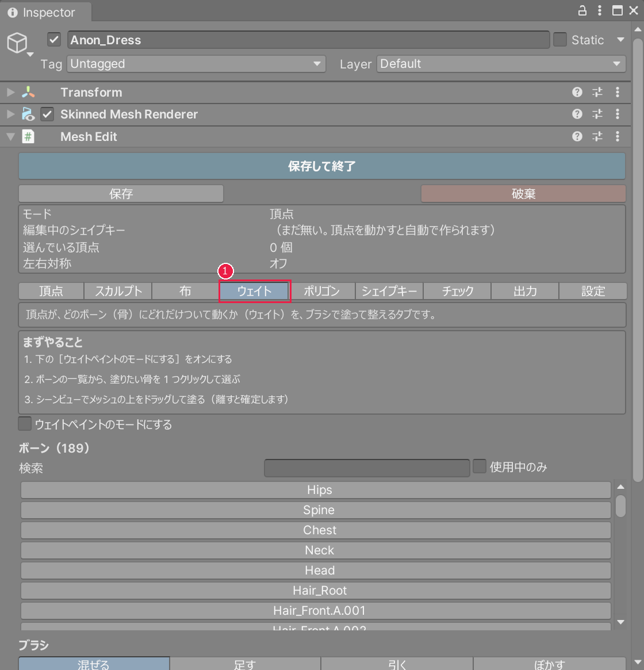644x670 pixels.
Task: Select the Neck bone
Action: pyautogui.click(x=316, y=550)
